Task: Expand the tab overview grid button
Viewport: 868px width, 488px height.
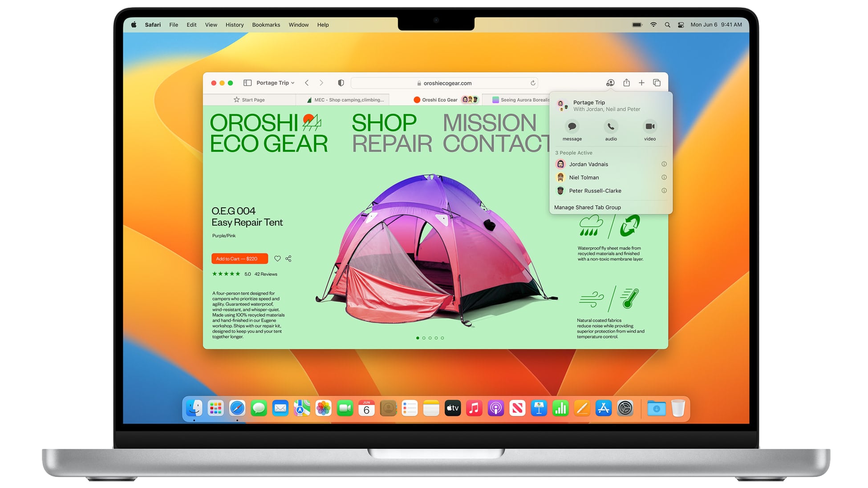Action: [x=657, y=83]
